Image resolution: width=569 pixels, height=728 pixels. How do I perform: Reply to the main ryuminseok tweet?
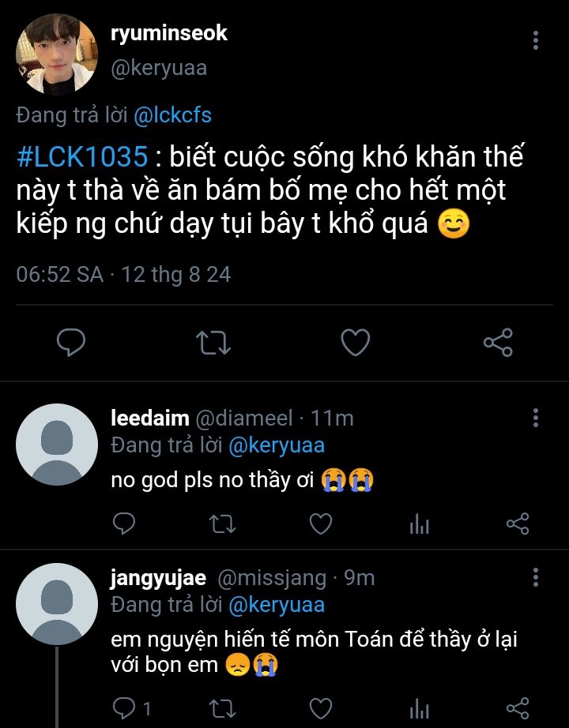click(72, 342)
